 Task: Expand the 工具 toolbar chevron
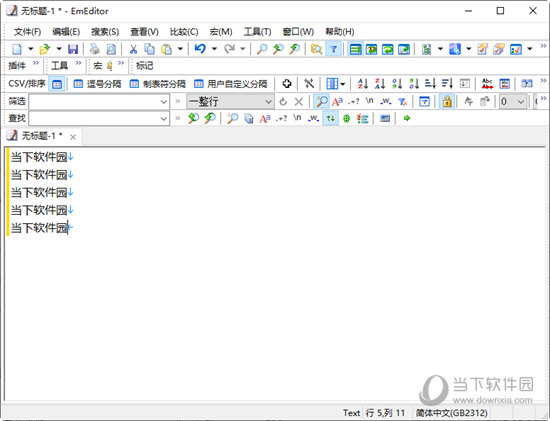(x=78, y=64)
